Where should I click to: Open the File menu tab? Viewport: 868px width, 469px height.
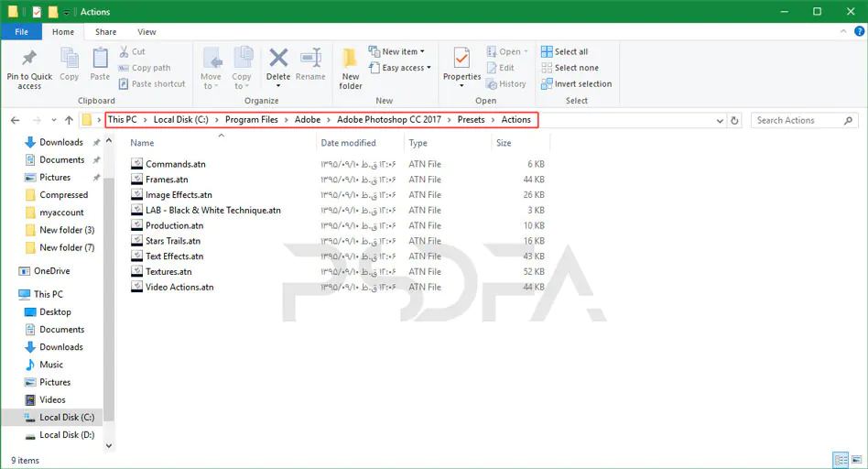22,31
